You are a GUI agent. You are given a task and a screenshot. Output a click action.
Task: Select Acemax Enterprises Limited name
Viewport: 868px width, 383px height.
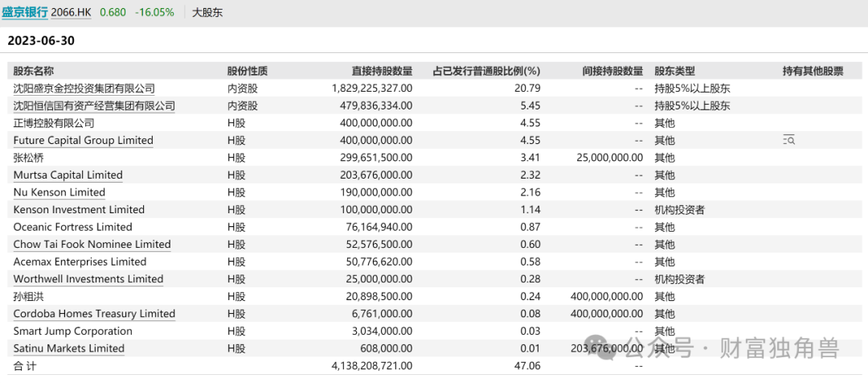[x=80, y=262]
